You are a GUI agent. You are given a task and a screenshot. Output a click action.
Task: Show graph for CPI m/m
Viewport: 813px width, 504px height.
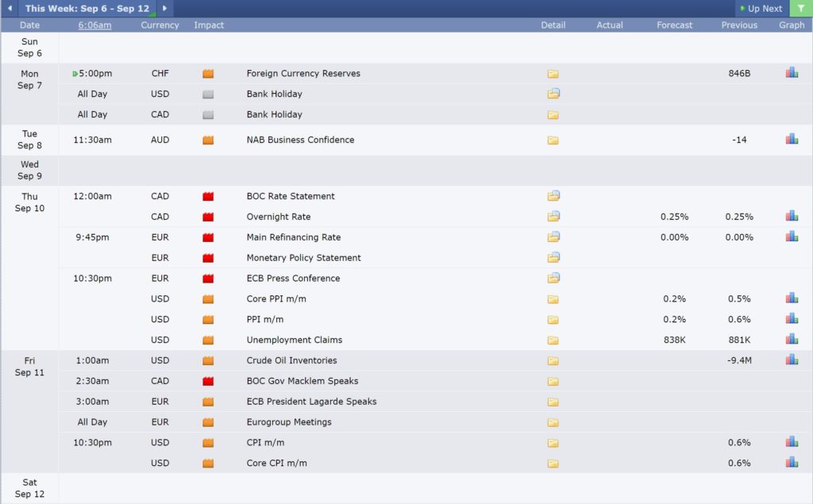point(792,442)
